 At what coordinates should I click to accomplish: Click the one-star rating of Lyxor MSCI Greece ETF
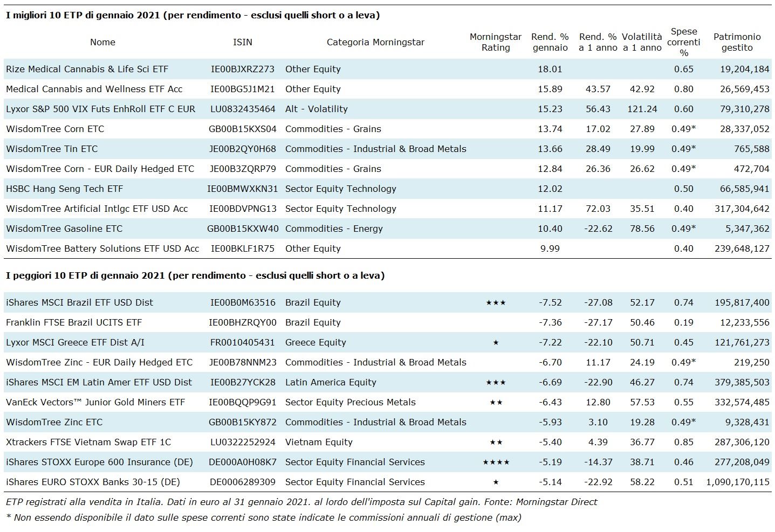coord(495,343)
